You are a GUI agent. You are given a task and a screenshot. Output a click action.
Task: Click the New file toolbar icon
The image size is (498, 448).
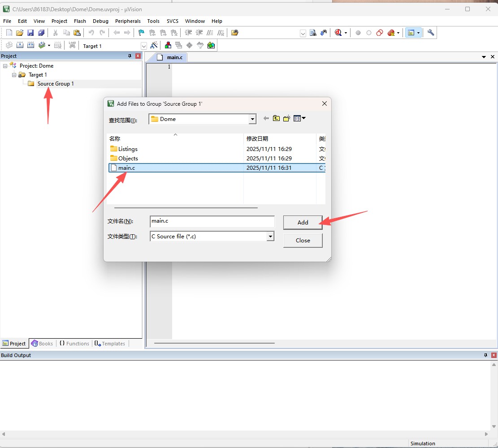coord(9,33)
